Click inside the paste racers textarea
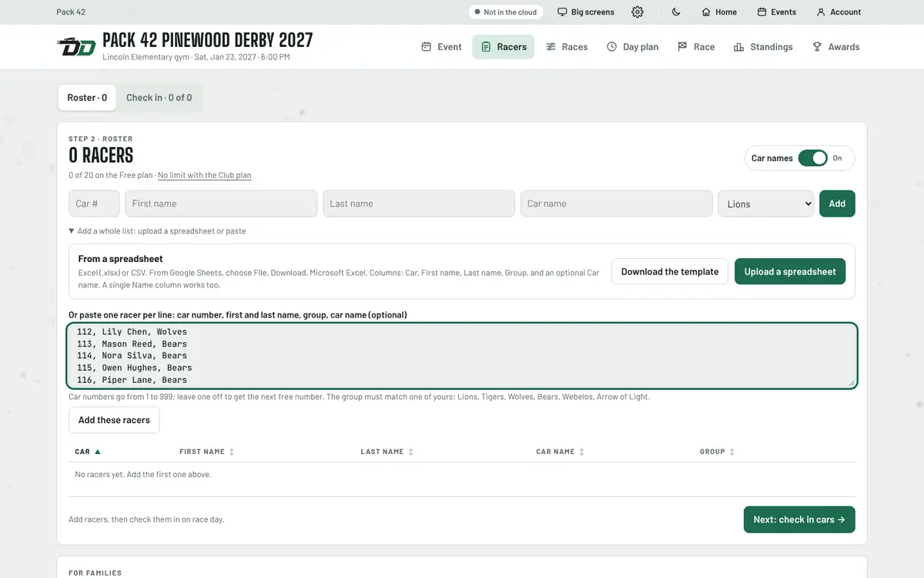 coord(462,355)
